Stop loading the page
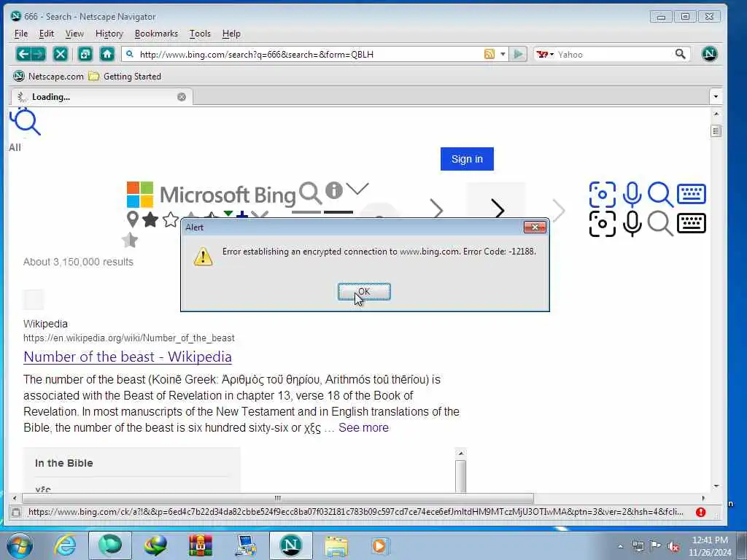Screen dimensions: 747x560 point(61,54)
